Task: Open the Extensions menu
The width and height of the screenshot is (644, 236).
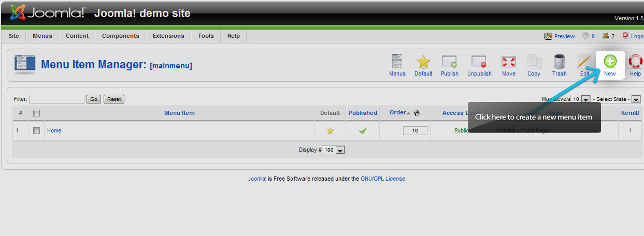Action: (168, 36)
